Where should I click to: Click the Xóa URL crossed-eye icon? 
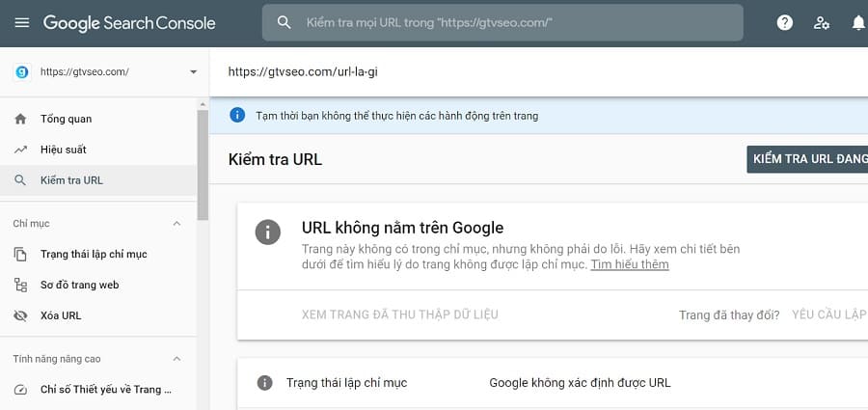[20, 315]
